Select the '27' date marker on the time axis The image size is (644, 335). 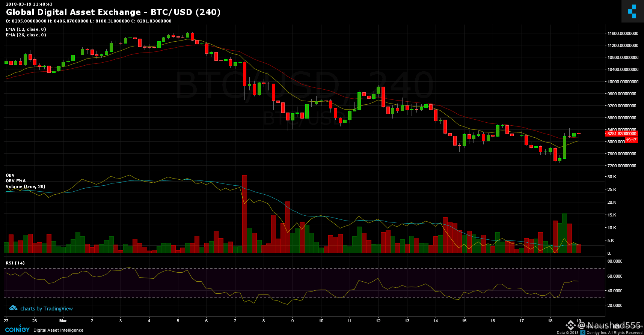pos(6,321)
